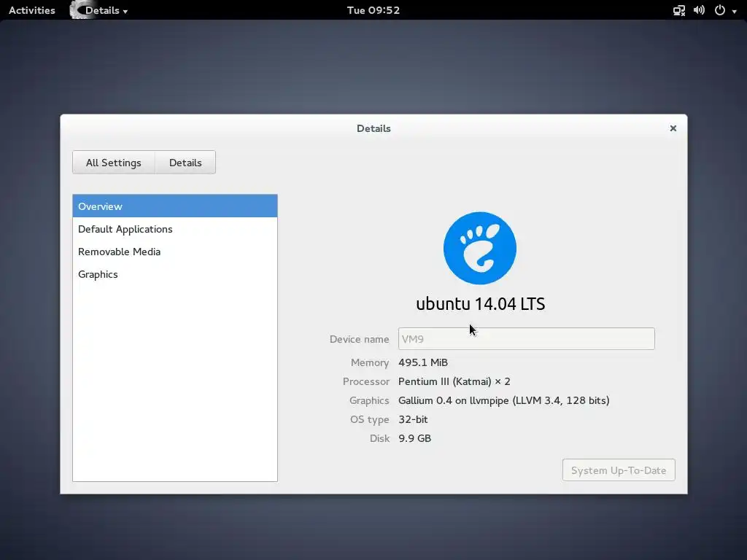Click the clock showing Tue 09:52
747x560 pixels.
(x=373, y=10)
